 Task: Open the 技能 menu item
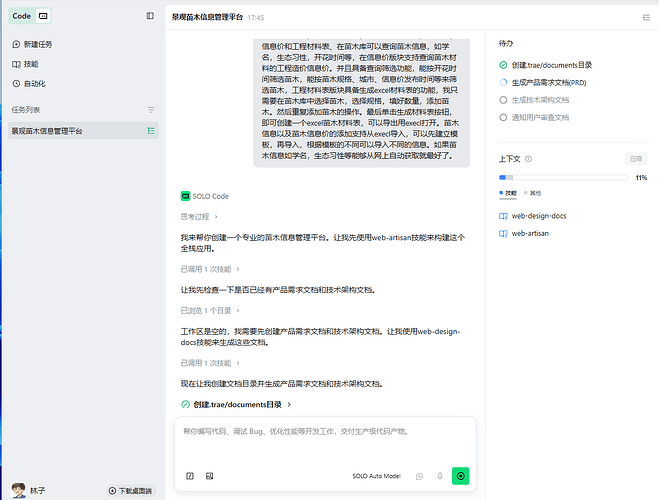pos(25,64)
